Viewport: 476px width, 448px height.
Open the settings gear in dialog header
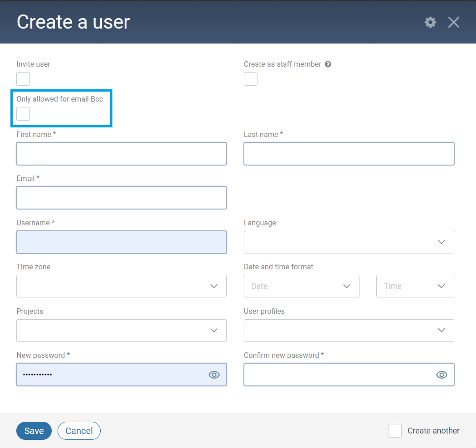pos(430,22)
